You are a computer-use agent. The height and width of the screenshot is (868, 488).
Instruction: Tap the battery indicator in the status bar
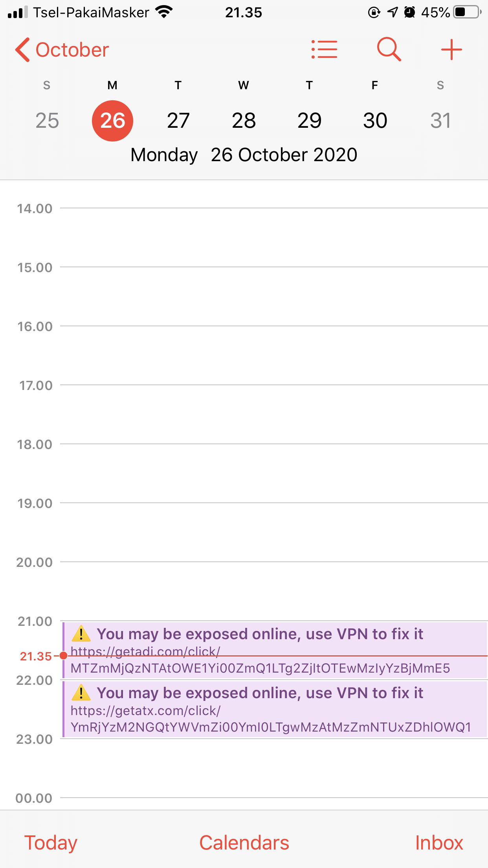click(468, 12)
